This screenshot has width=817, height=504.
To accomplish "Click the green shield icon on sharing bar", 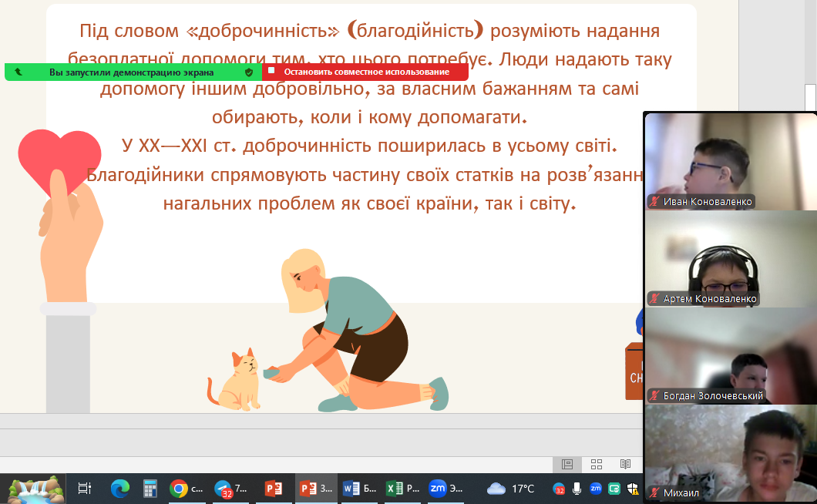I will click(x=249, y=72).
